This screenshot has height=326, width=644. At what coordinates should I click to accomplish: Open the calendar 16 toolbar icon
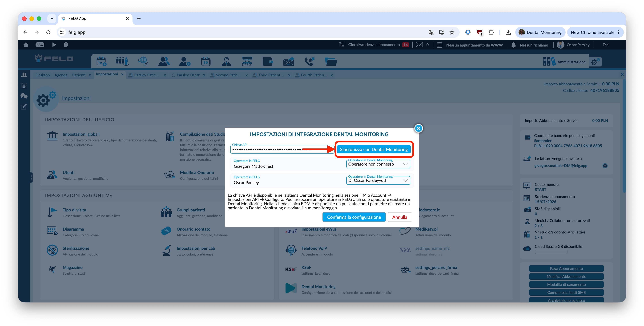[205, 61]
